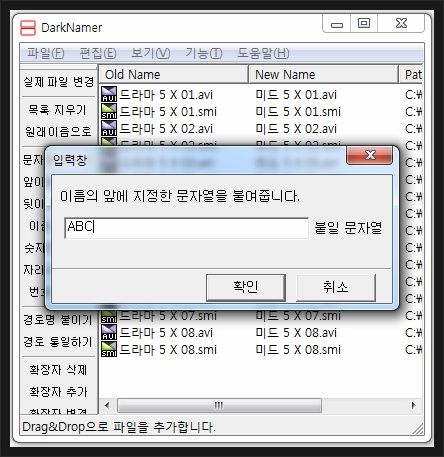
Task: Open the 도움말(H) menu
Action: click(x=263, y=53)
